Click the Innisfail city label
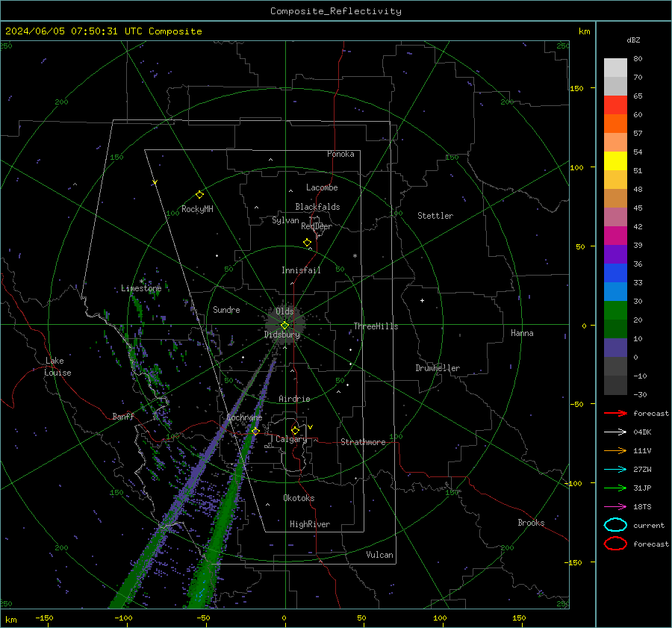672x628 pixels. tap(301, 270)
